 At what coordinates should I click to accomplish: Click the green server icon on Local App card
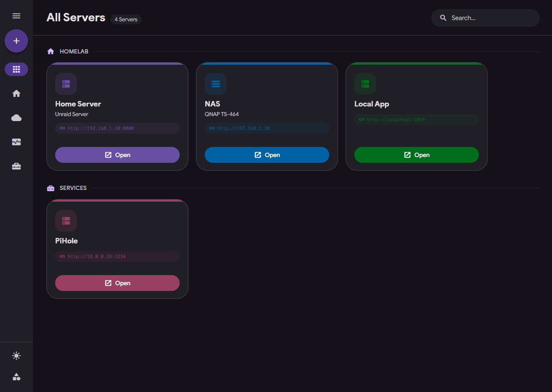pyautogui.click(x=365, y=83)
